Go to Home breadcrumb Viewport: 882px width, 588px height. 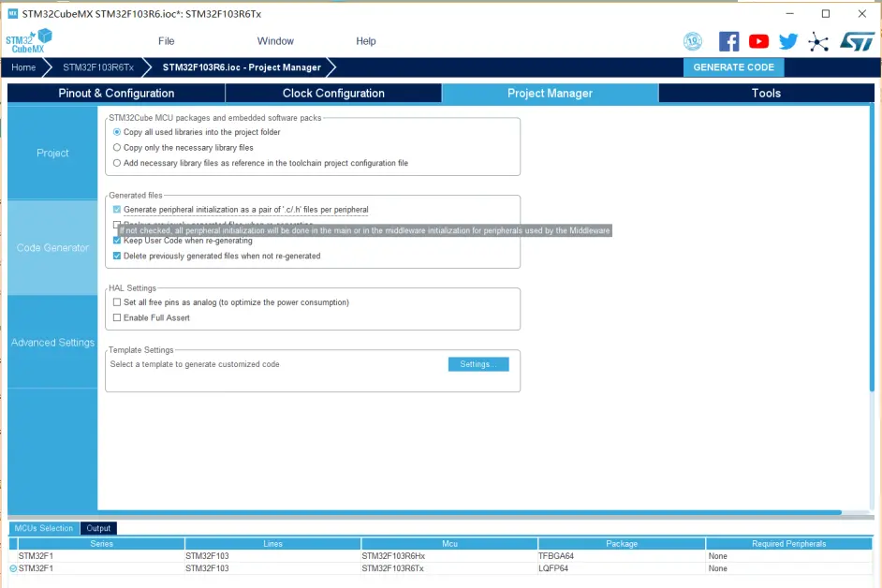pos(23,67)
